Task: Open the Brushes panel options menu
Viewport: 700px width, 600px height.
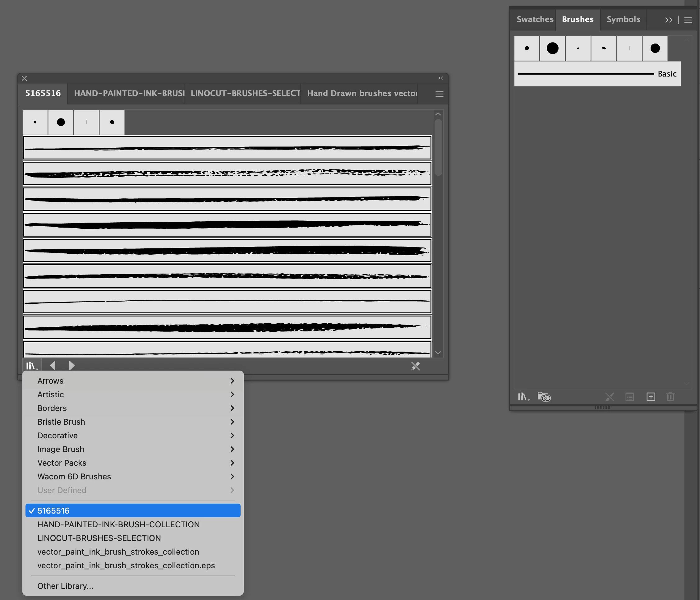Action: tap(688, 20)
